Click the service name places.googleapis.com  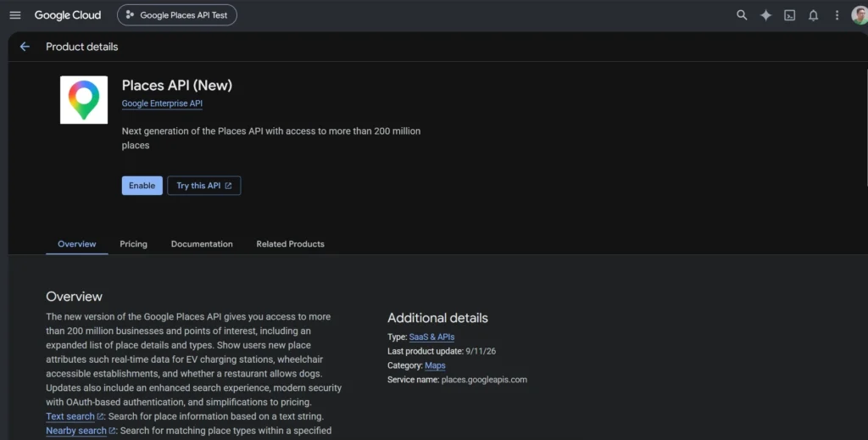pyautogui.click(x=484, y=380)
